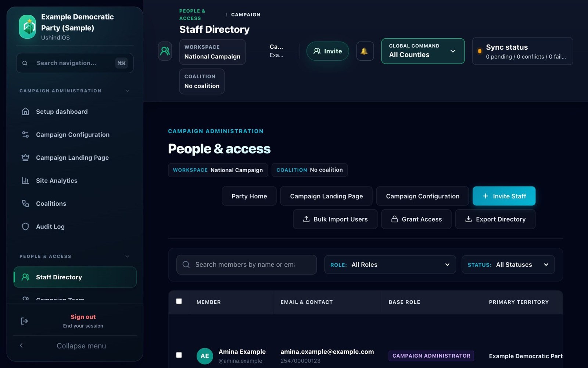Click the ⌘K shortcut badge

click(122, 63)
